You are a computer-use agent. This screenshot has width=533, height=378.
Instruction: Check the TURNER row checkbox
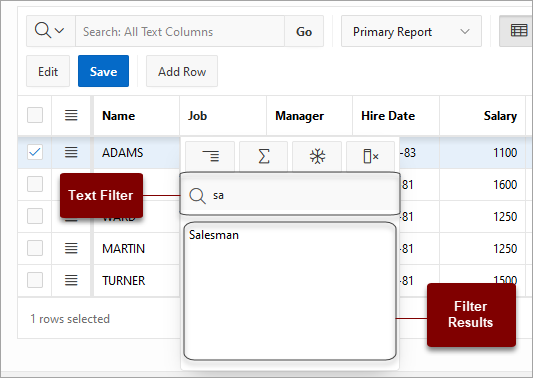click(35, 280)
